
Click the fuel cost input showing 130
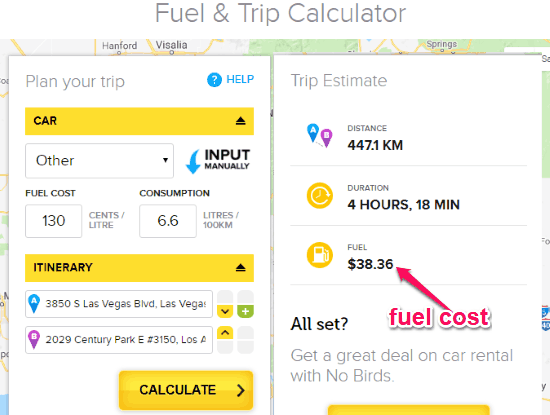pyautogui.click(x=54, y=221)
